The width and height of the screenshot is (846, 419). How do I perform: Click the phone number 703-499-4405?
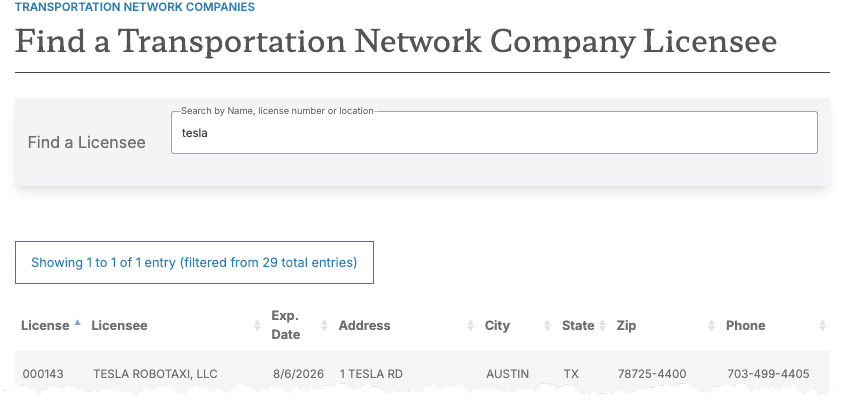click(768, 374)
